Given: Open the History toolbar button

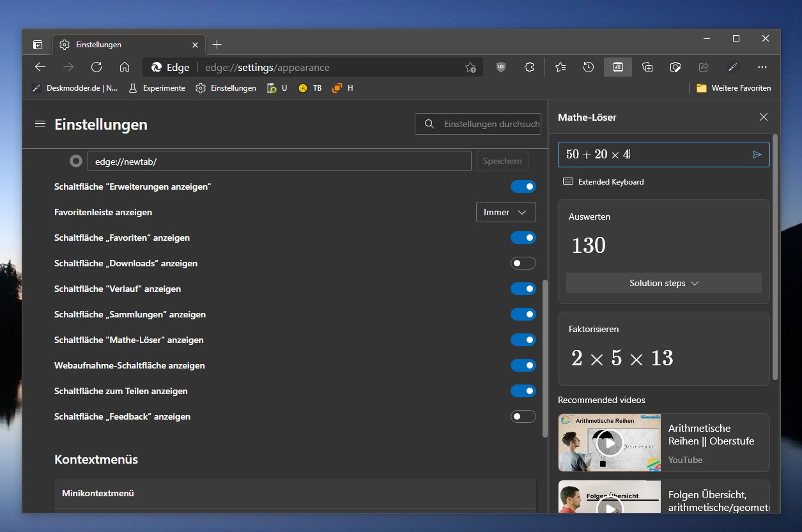Looking at the screenshot, I should click(x=589, y=67).
